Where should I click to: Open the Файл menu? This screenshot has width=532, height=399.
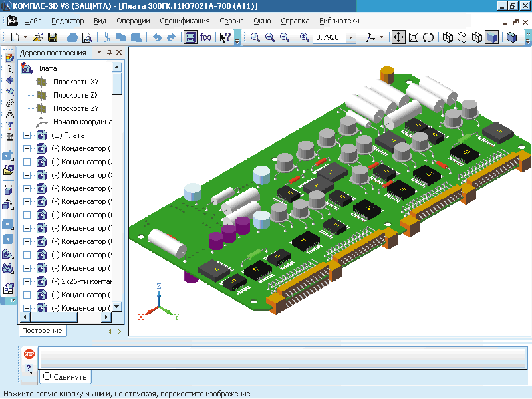(x=33, y=21)
